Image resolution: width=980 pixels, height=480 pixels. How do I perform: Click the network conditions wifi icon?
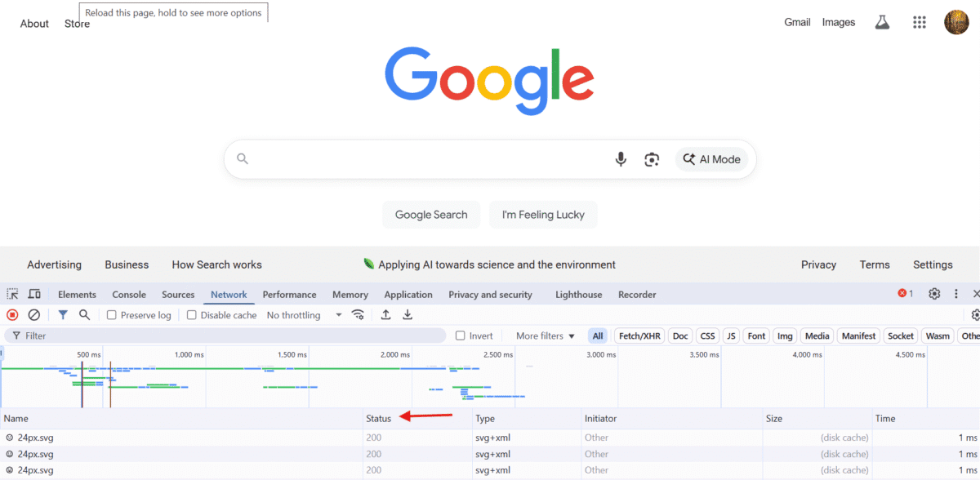tap(358, 314)
